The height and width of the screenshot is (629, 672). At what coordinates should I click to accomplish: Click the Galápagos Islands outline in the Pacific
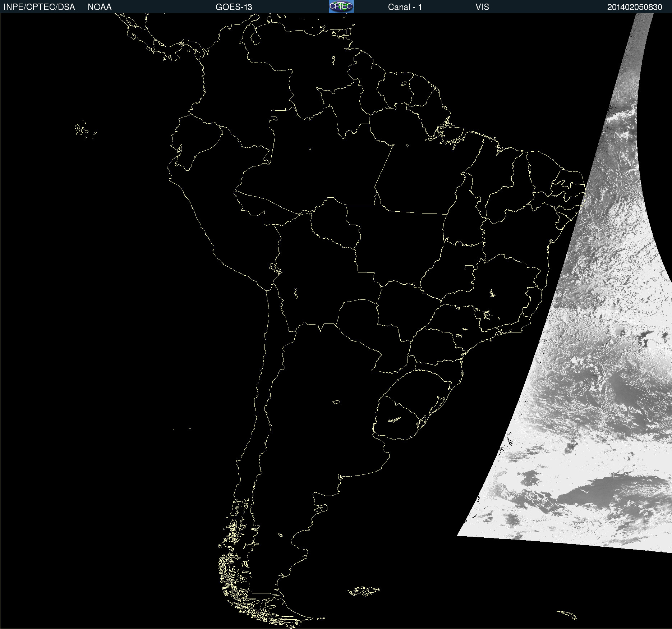coord(81,130)
